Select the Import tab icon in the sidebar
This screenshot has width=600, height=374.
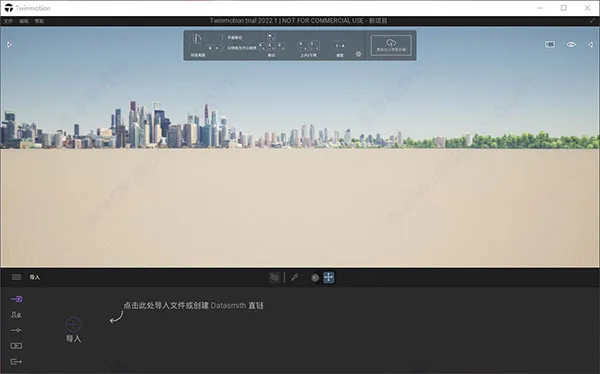(16, 299)
